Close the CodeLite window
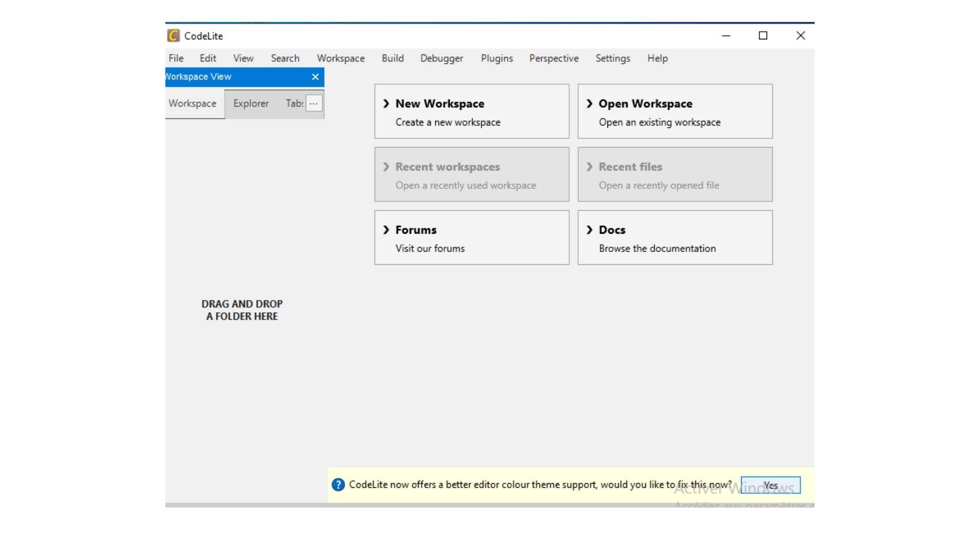Image resolution: width=980 pixels, height=551 pixels. click(x=801, y=36)
